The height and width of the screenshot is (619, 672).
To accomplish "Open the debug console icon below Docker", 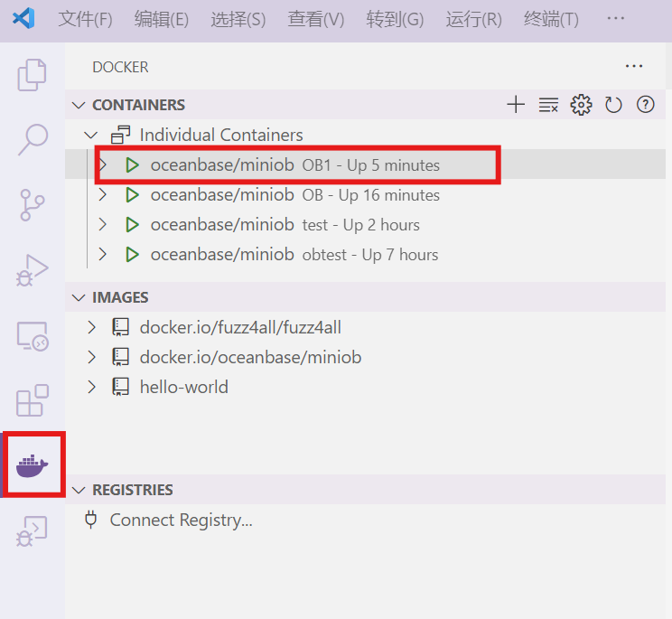I will pos(32,531).
